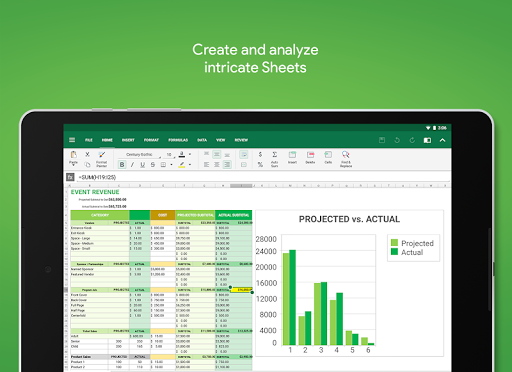The image size is (512, 372).
Task: Apply currency dollar format
Action: [260, 154]
